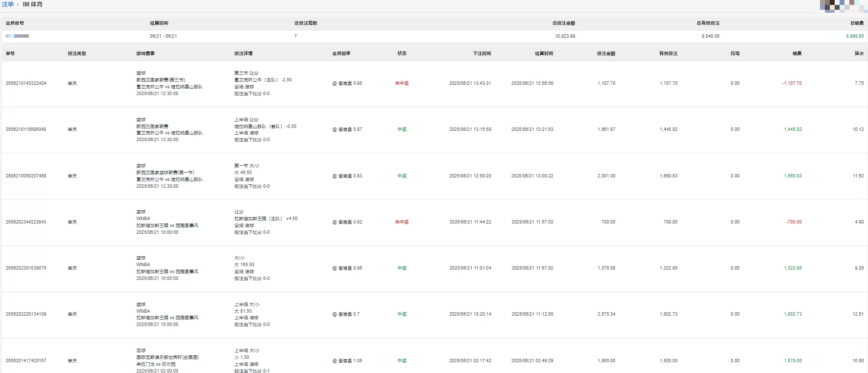Viewport: 868px width, 373px height.
Task: Click bet time 2025/06/21 13:43:31
Action: tap(470, 83)
